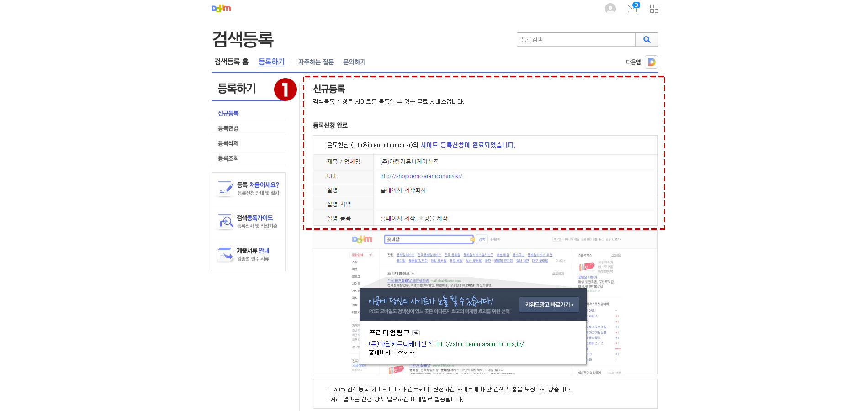Click the 등록신청 완료 heading

coord(330,125)
